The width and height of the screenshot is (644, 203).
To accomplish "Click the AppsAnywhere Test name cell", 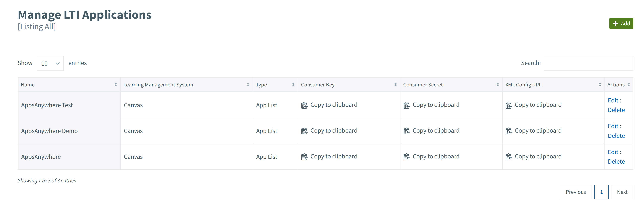I will click(x=69, y=105).
